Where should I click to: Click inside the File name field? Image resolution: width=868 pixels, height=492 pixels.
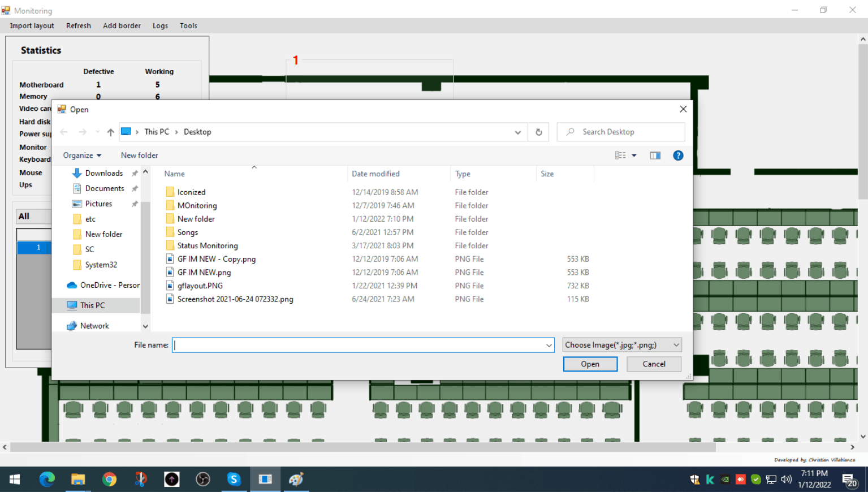click(362, 344)
